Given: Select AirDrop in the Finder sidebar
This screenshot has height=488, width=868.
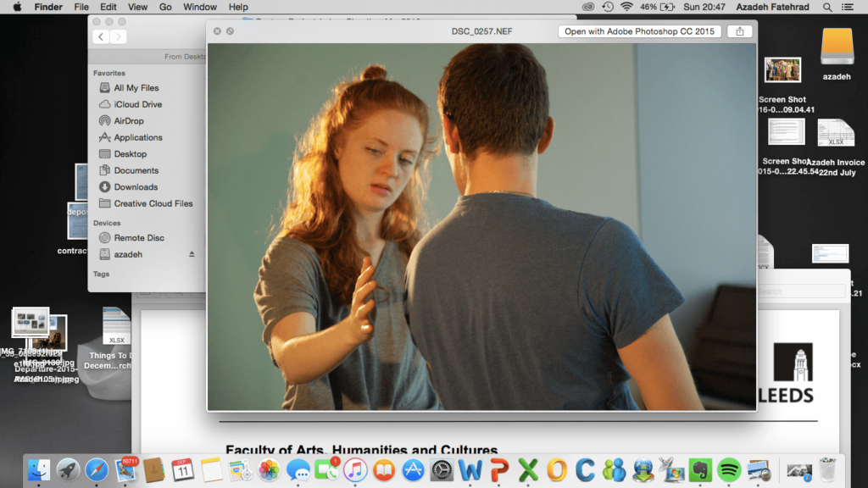Looking at the screenshot, I should click(x=129, y=121).
